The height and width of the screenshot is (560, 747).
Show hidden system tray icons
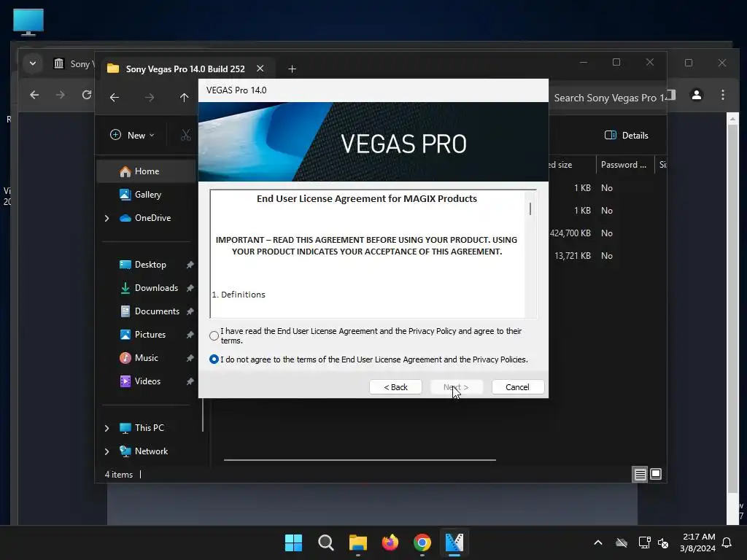pyautogui.click(x=598, y=542)
